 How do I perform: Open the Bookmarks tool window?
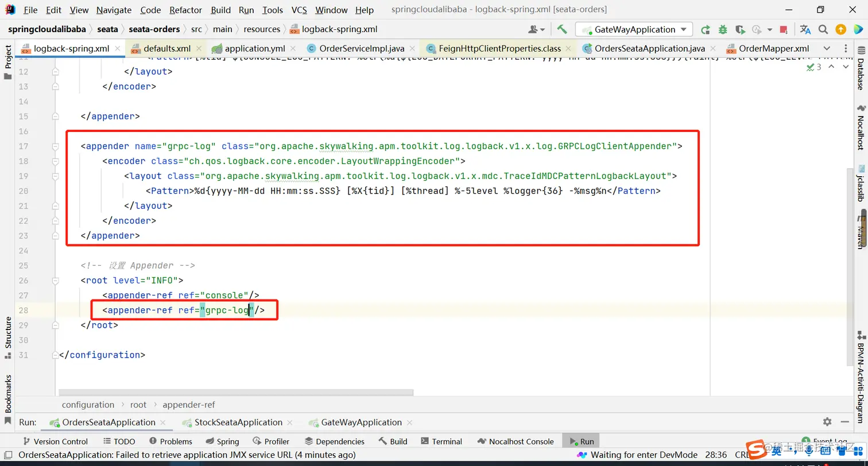point(8,399)
